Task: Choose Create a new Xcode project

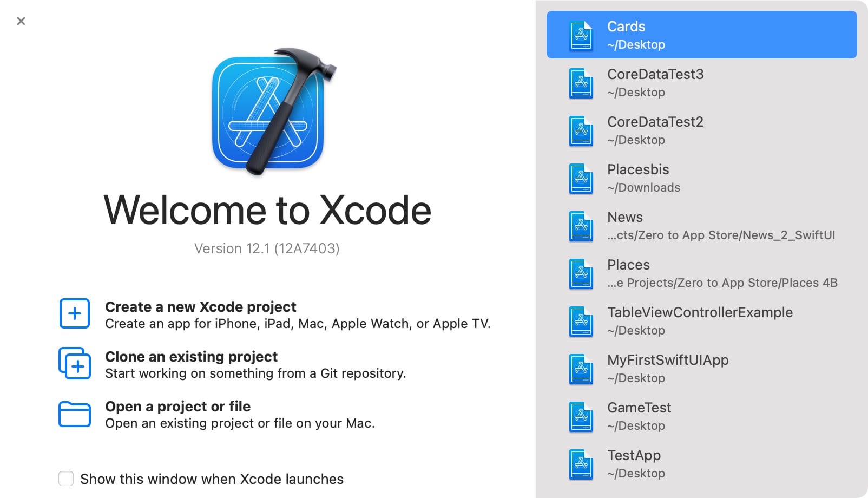Action: (x=200, y=307)
